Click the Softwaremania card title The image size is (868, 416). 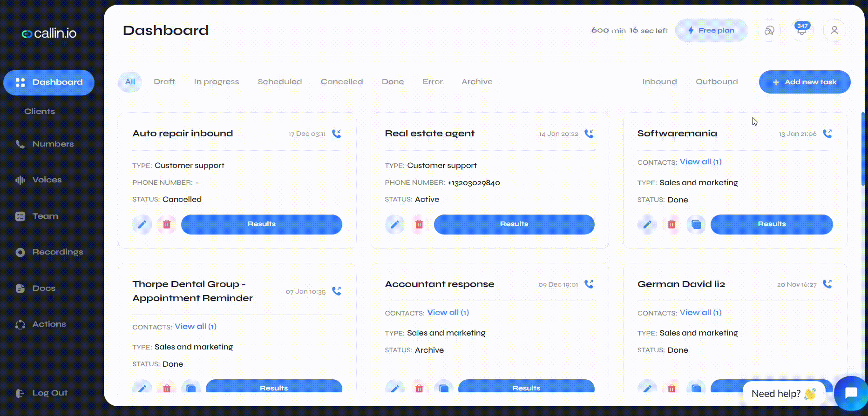click(677, 134)
